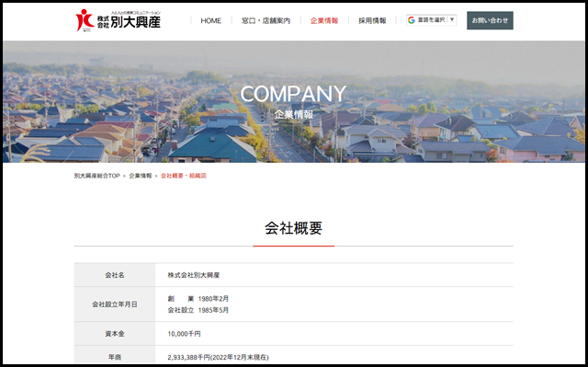Click the 年商 row label
The width and height of the screenshot is (588, 367).
tap(115, 357)
